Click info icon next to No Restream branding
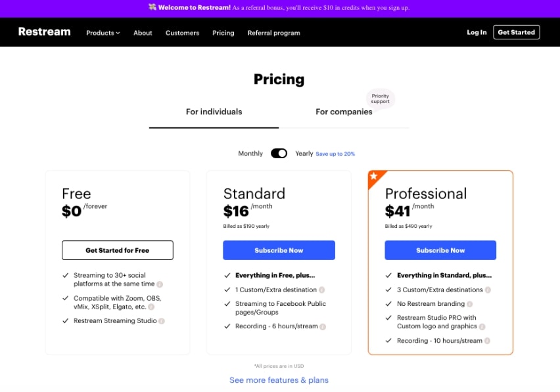This screenshot has height=392, width=560. pyautogui.click(x=470, y=304)
